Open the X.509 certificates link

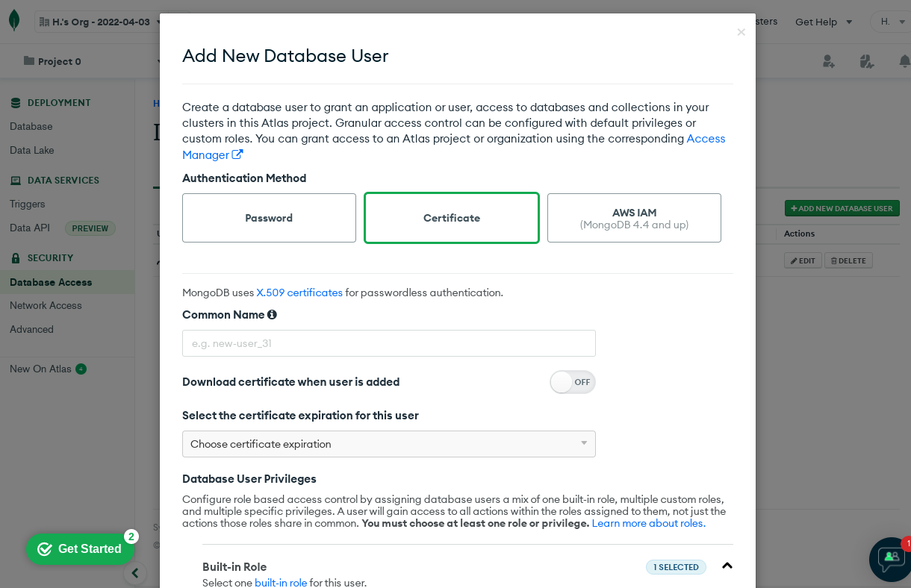(x=299, y=293)
